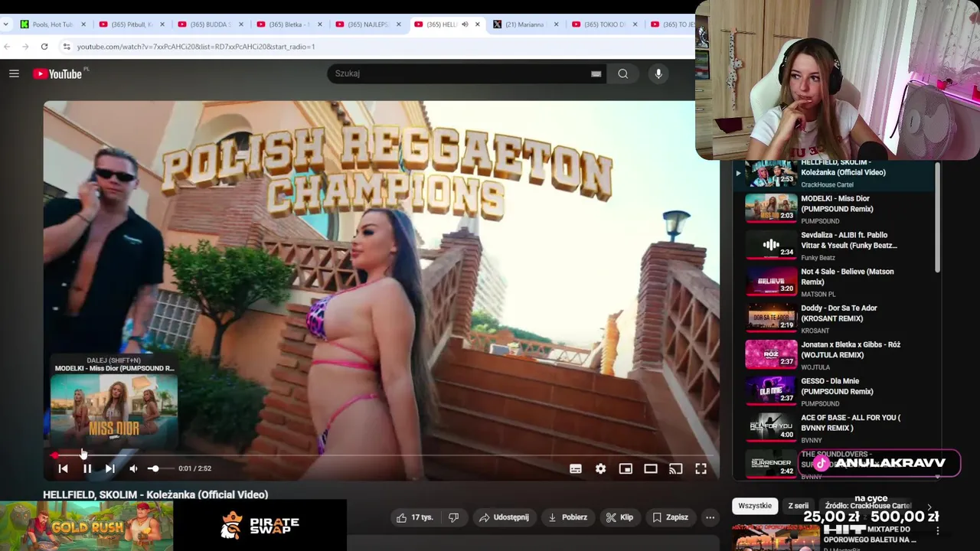Click the Klip scissors button
The height and width of the screenshot is (551, 980).
point(619,517)
